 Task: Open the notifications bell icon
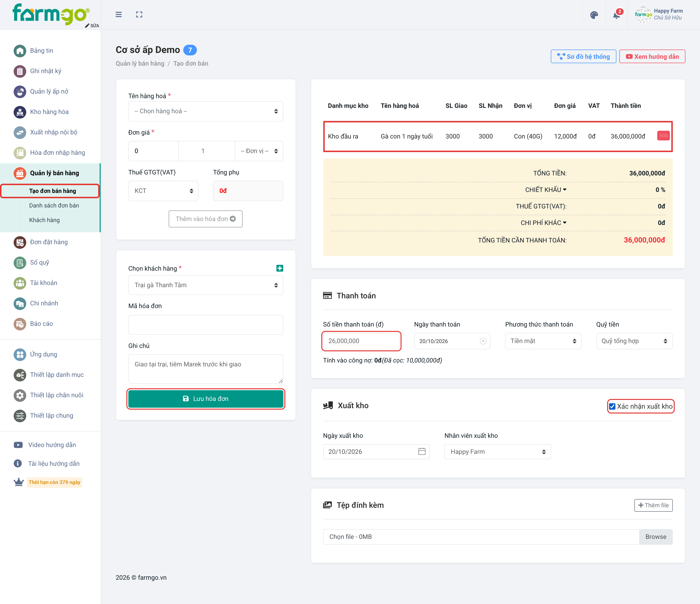(x=617, y=15)
